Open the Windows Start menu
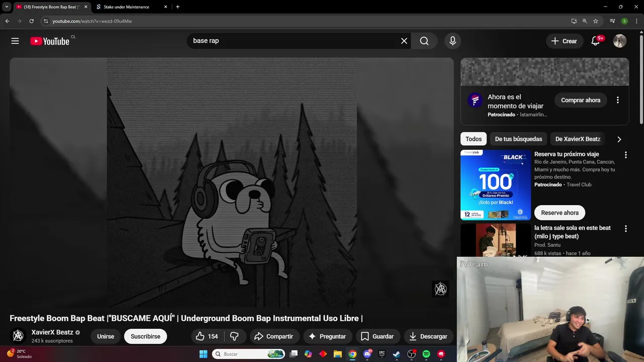The width and height of the screenshot is (644, 362). 203,354
